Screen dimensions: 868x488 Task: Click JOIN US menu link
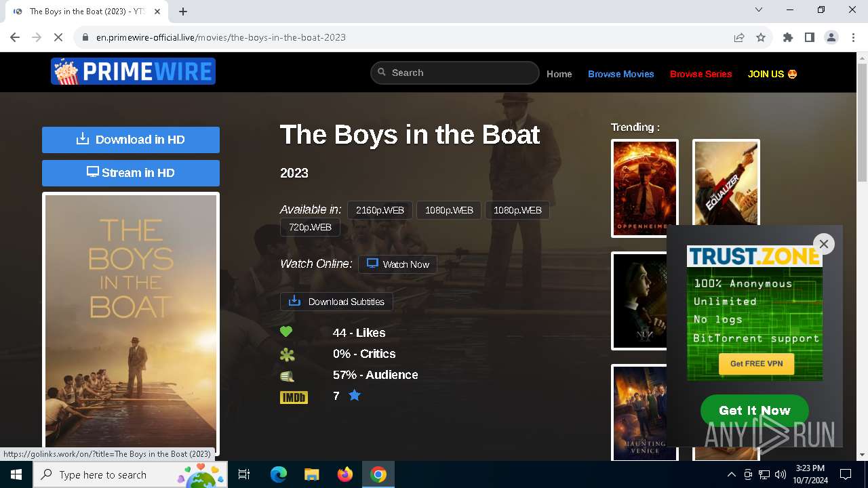[772, 74]
